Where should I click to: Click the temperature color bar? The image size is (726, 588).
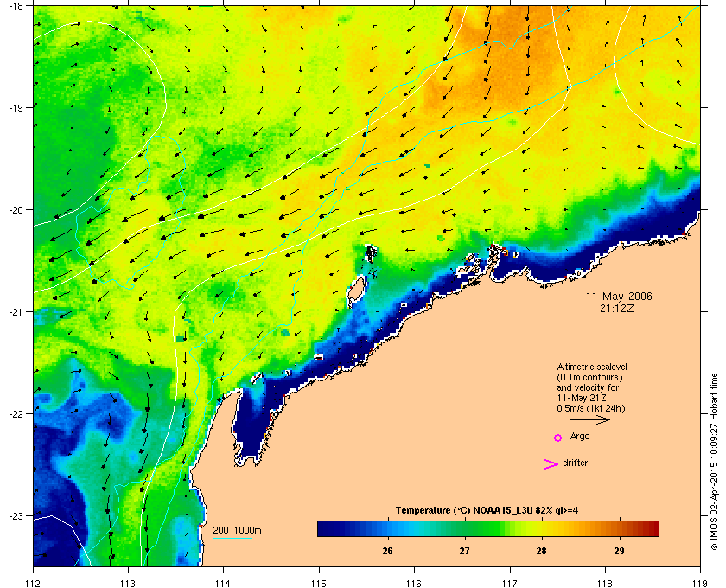[x=488, y=528]
